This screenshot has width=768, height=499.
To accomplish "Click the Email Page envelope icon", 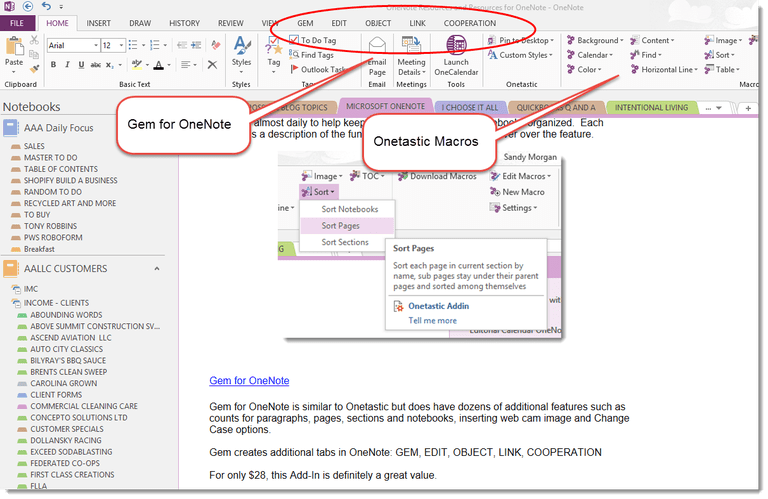I will pyautogui.click(x=377, y=46).
